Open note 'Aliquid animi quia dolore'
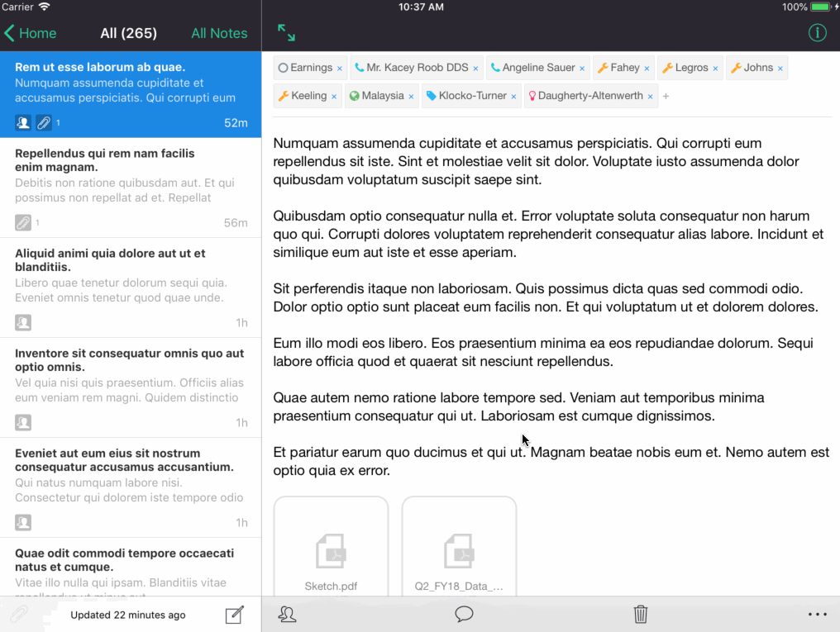The width and height of the screenshot is (840, 632). tap(131, 287)
